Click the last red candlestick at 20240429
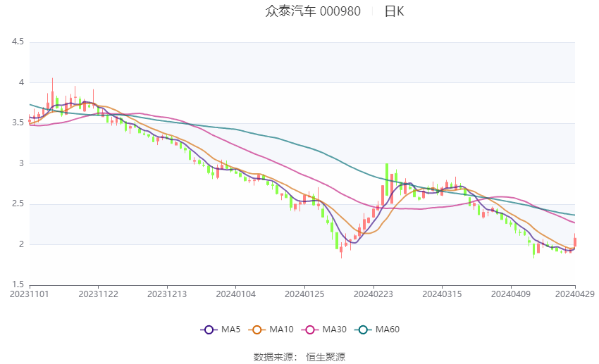The image size is (599, 364). click(x=575, y=241)
